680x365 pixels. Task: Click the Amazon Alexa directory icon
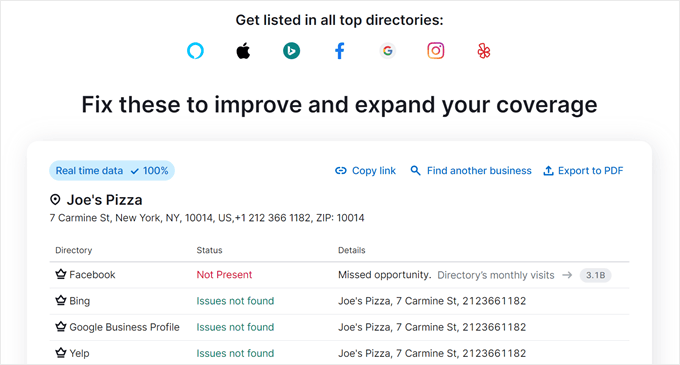pyautogui.click(x=195, y=51)
